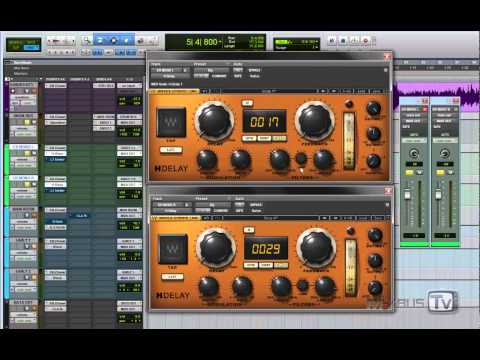Click the LoPass filter knob on upper H-Delay
Viewport: 480px width, 360px height.
tap(323, 160)
